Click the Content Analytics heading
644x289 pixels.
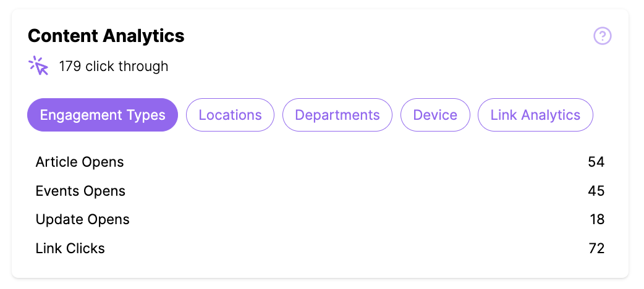pyautogui.click(x=106, y=36)
